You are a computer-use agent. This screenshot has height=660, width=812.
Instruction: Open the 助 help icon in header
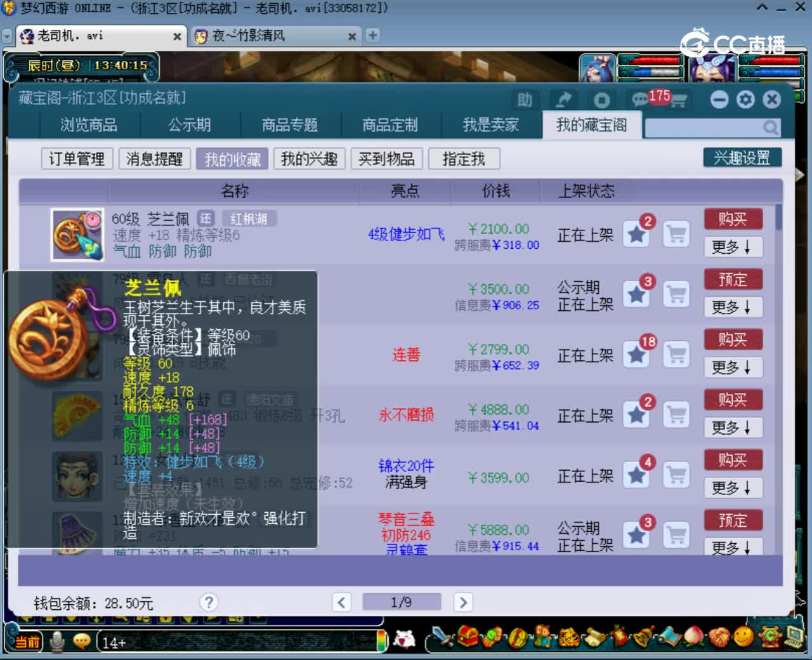click(x=525, y=100)
